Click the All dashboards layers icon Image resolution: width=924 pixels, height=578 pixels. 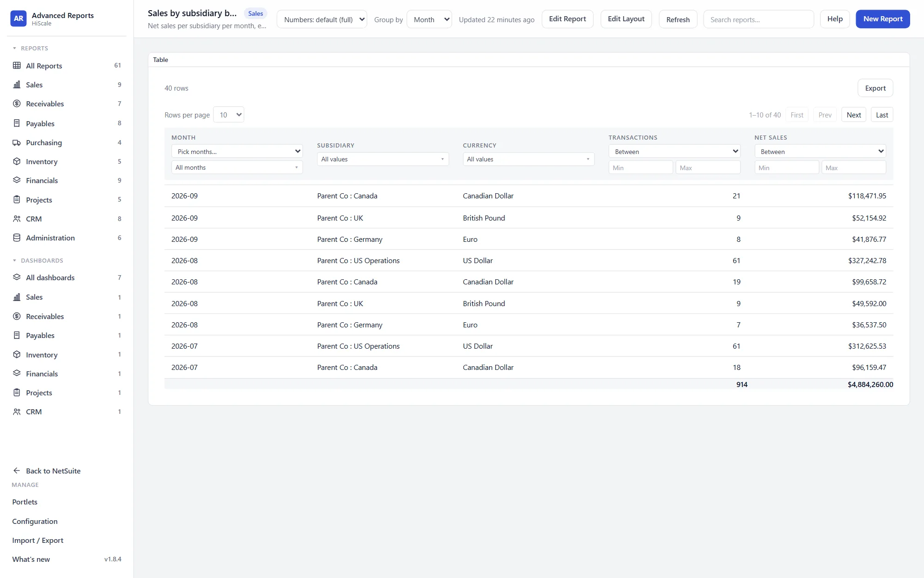17,277
